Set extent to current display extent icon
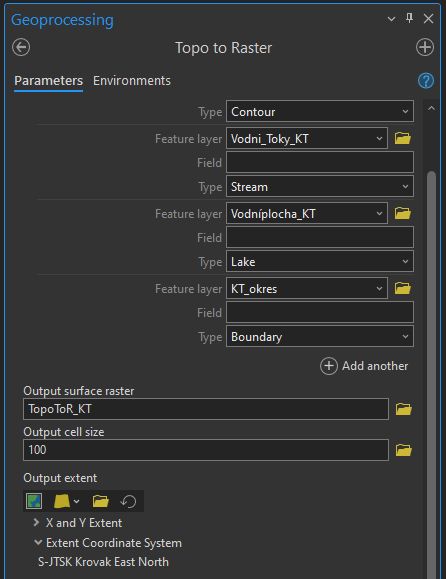The width and height of the screenshot is (446, 579). coord(34,501)
